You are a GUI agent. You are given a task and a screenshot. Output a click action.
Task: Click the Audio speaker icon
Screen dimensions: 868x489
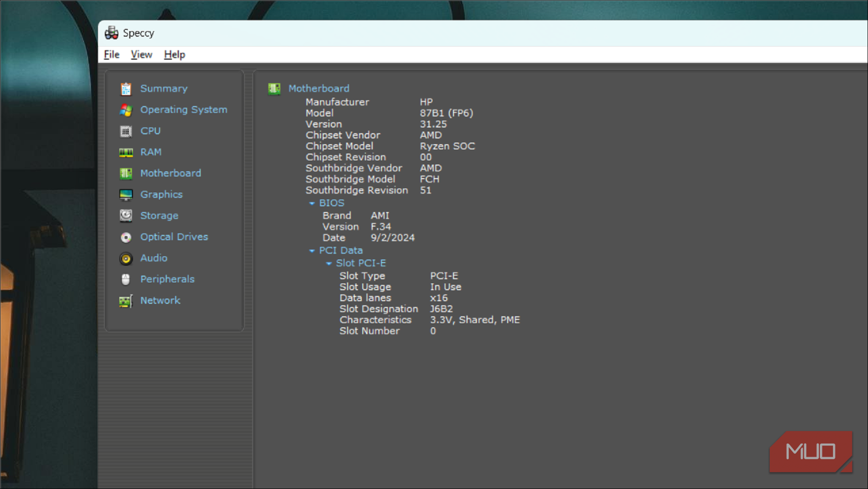[126, 258]
